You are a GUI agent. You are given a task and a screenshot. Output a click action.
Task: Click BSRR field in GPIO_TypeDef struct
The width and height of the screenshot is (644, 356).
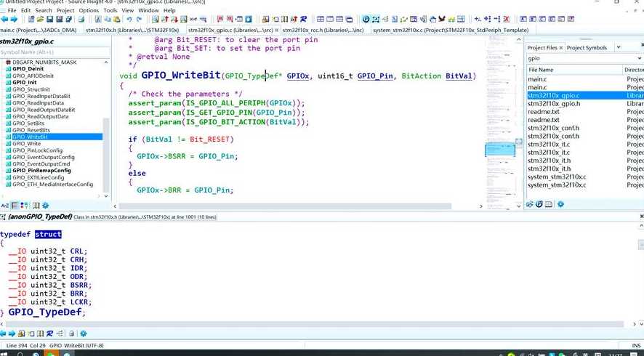(x=79, y=285)
